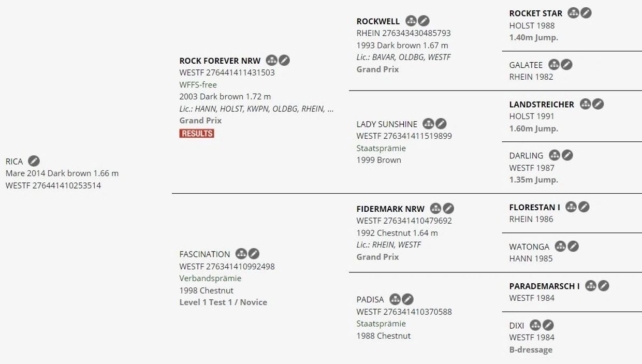The height and width of the screenshot is (364, 642).
Task: Click the red RESULTS button
Action: (x=197, y=133)
